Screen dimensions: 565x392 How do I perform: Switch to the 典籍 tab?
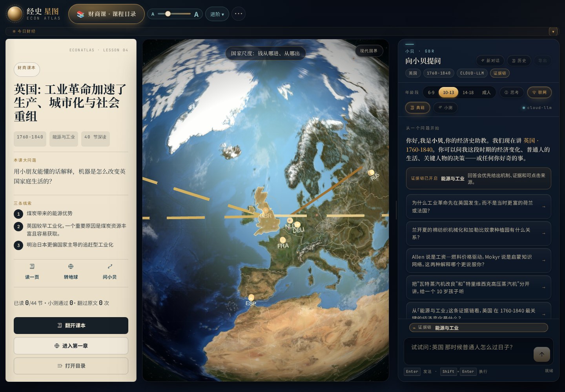417,107
